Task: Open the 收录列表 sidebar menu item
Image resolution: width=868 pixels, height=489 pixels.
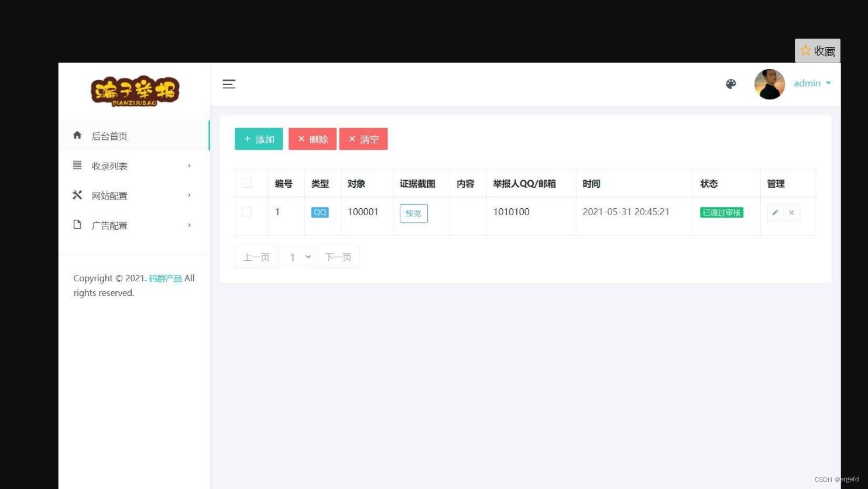Action: pyautogui.click(x=109, y=165)
